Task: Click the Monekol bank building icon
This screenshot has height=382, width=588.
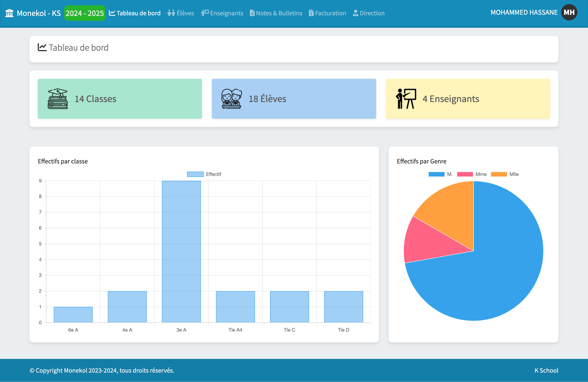Action: (x=9, y=13)
